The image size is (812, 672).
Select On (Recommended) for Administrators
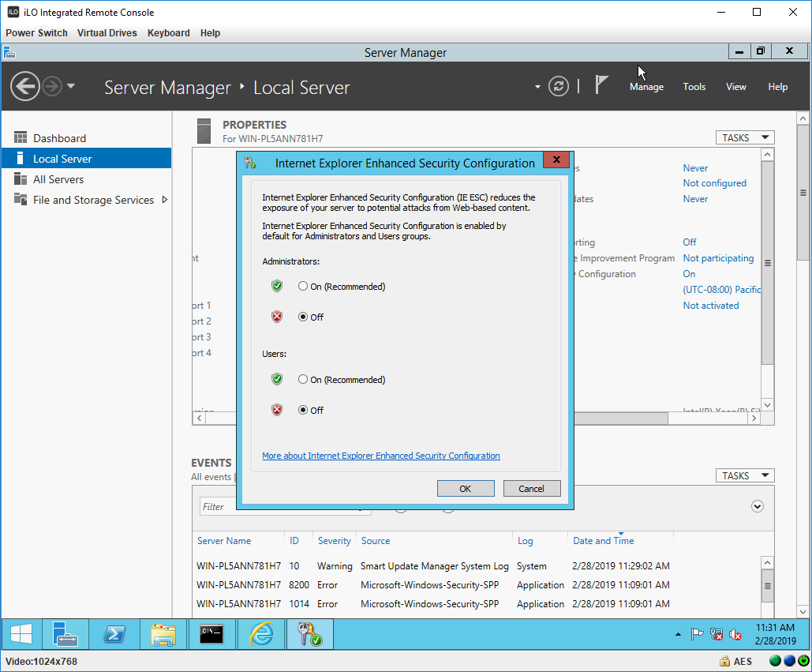tap(303, 287)
